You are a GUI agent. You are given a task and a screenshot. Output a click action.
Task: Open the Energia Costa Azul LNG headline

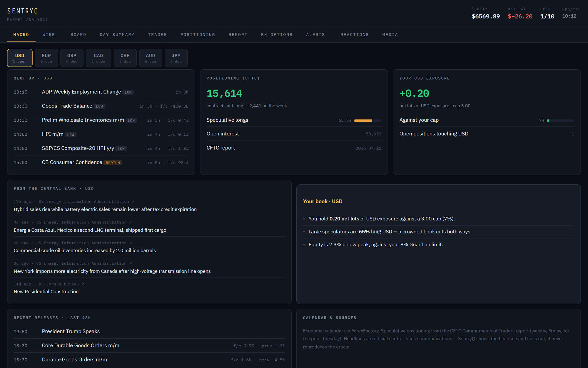(90, 230)
